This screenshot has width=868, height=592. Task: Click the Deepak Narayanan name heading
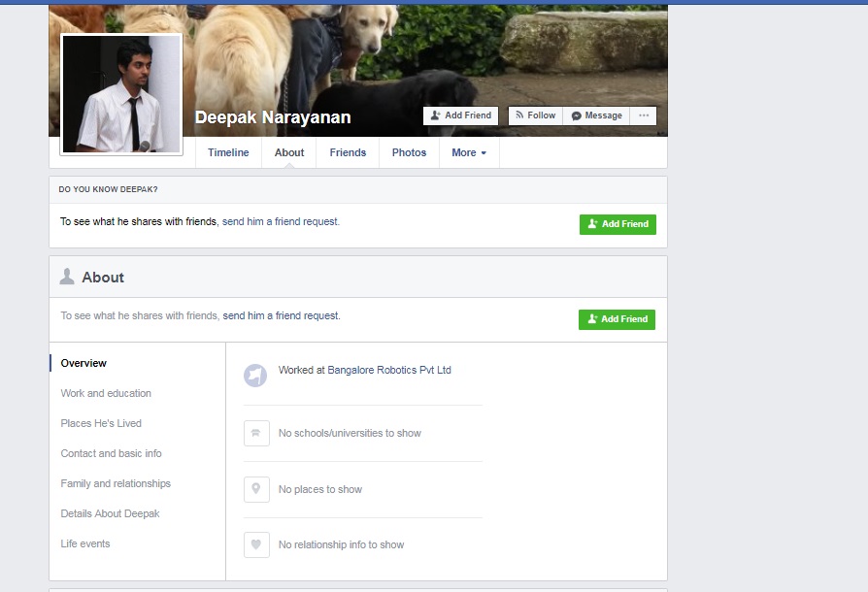point(273,117)
